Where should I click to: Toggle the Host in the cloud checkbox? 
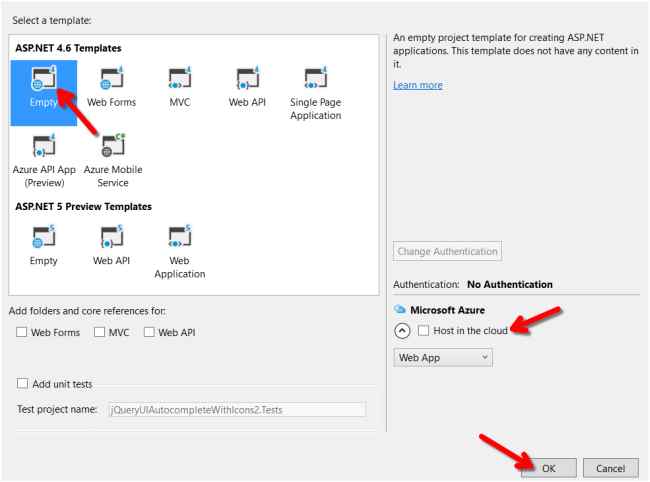423,330
